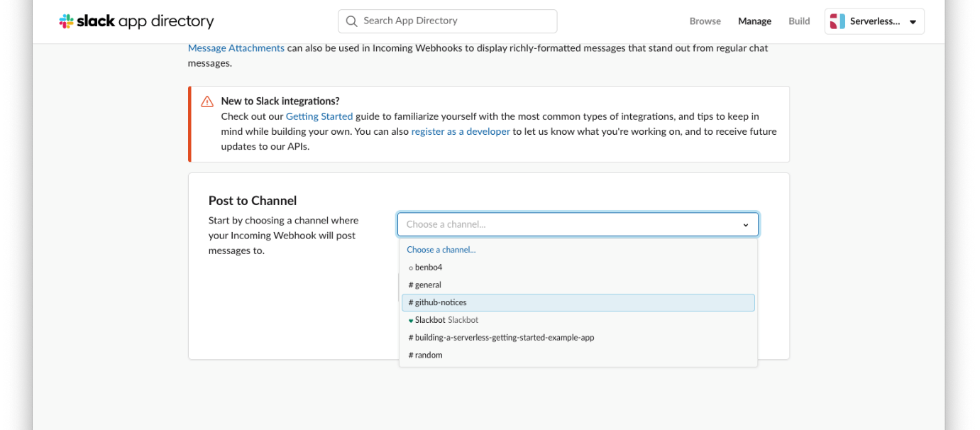Screen dimensions: 980x430
Task: Click the hash icon beside random
Action: tap(409, 355)
